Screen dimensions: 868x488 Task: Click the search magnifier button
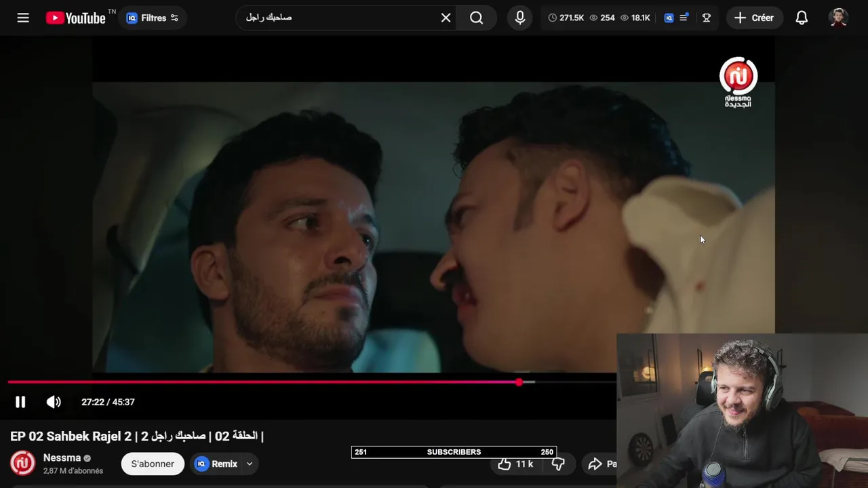477,18
